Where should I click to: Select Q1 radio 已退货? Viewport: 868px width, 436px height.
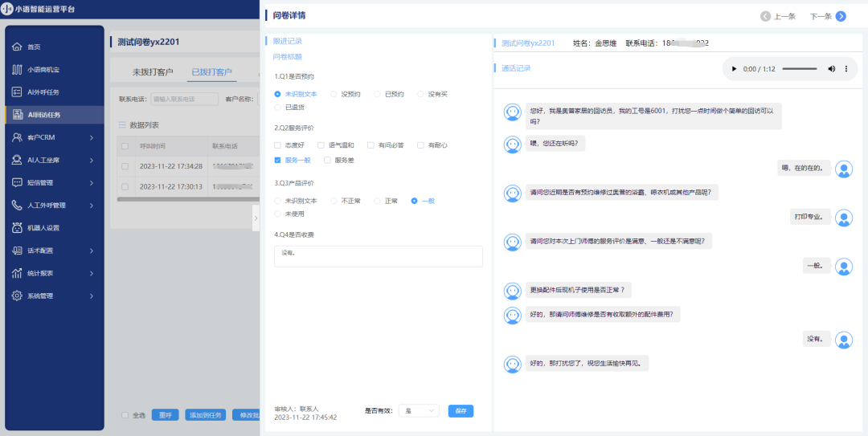278,107
